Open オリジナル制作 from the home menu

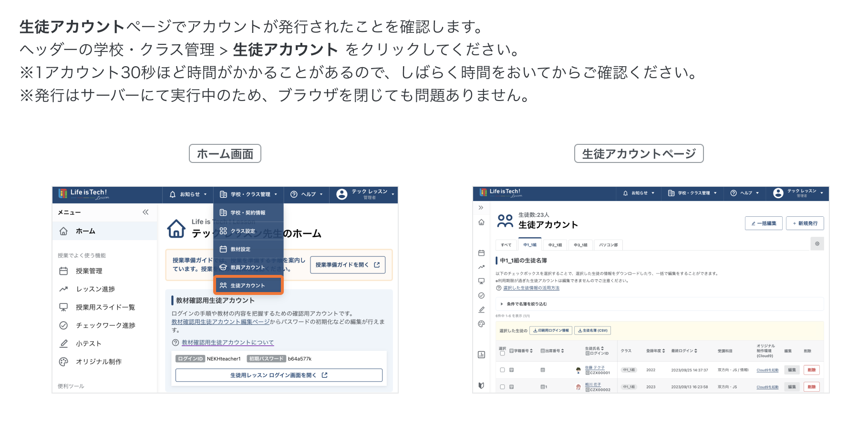point(99,362)
